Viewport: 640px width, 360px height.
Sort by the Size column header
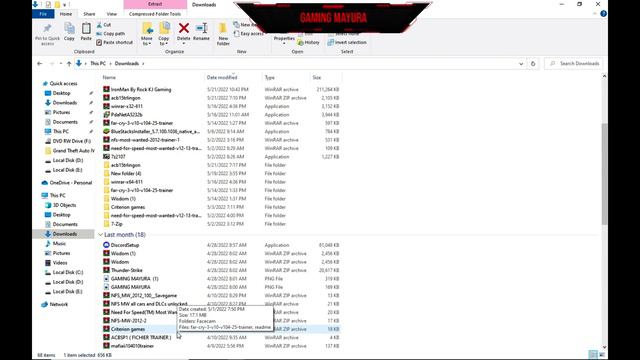(x=317, y=77)
